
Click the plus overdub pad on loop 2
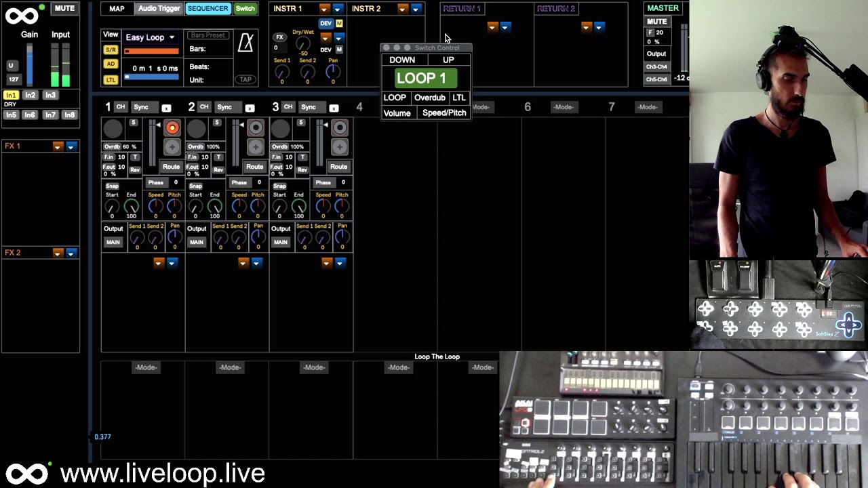coord(256,146)
